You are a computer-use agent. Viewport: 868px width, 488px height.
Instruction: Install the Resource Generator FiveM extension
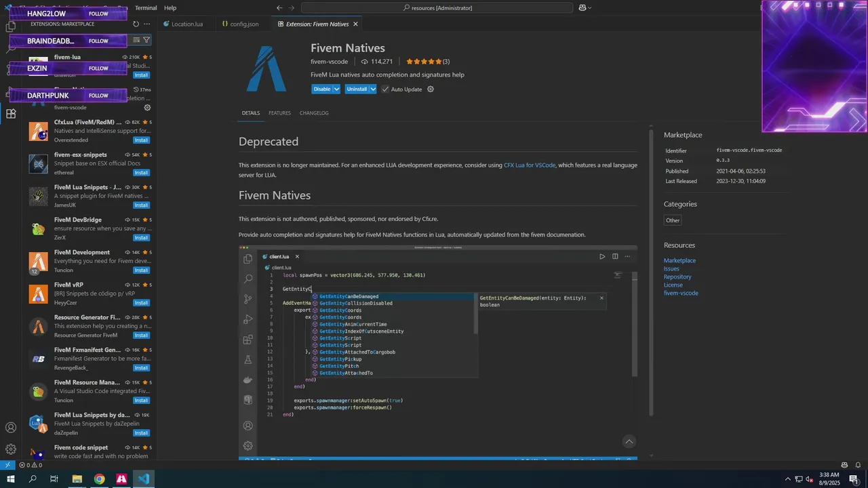(x=141, y=335)
